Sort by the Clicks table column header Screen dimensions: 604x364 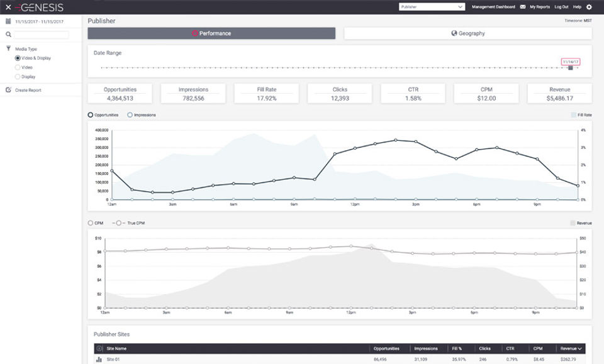(x=485, y=349)
